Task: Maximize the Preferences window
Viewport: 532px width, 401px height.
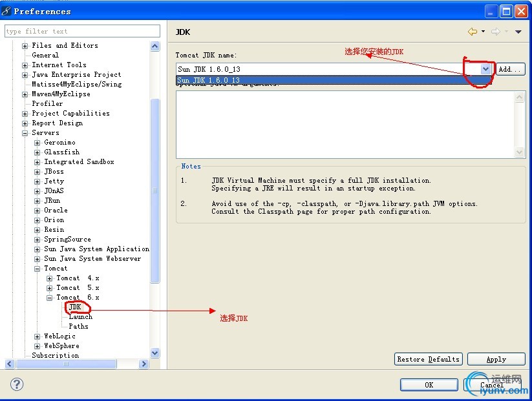Action: click(x=506, y=12)
